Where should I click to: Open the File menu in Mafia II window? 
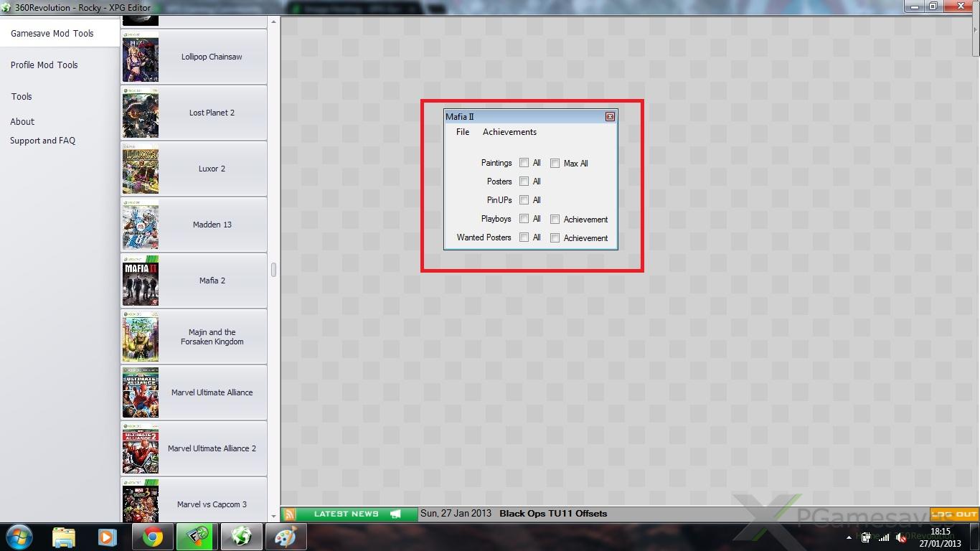463,132
